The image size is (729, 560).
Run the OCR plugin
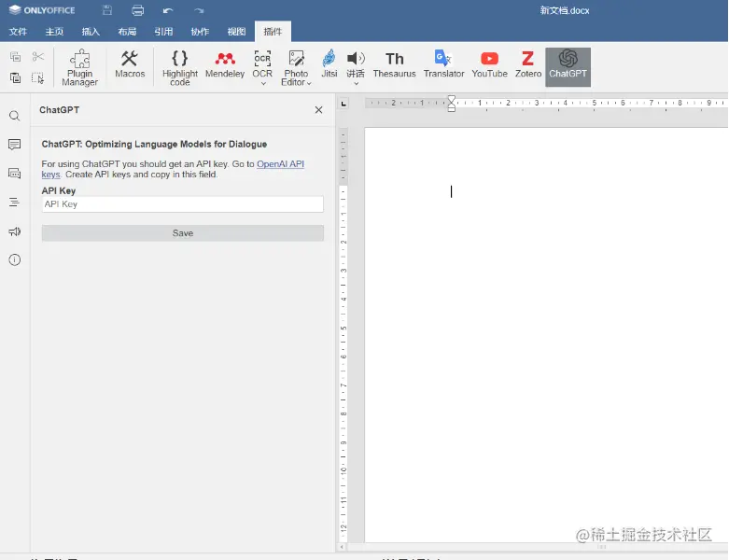click(x=262, y=64)
